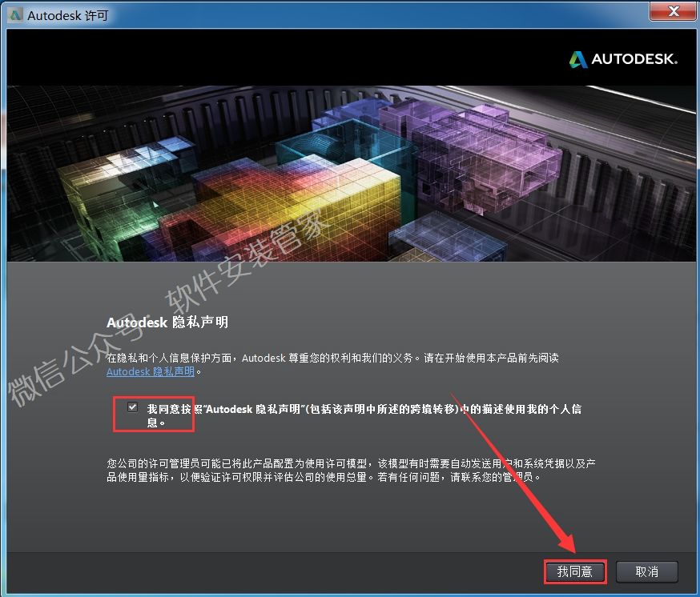Click the AUTODESK wordmark text
Image resolution: width=700 pixels, height=597 pixels.
pos(634,60)
